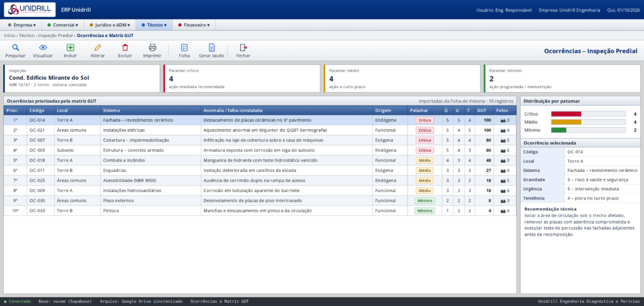Click the Alterar pencil icon
This screenshot has height=306, width=644.
click(x=97, y=47)
